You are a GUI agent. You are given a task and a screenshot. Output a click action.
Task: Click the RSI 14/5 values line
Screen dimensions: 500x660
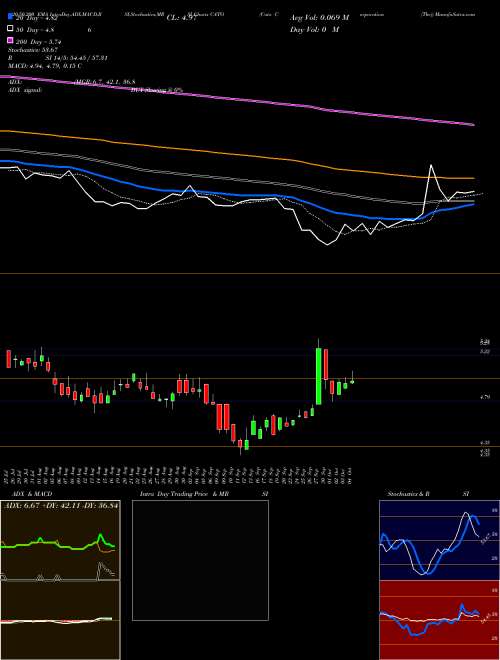point(58,58)
